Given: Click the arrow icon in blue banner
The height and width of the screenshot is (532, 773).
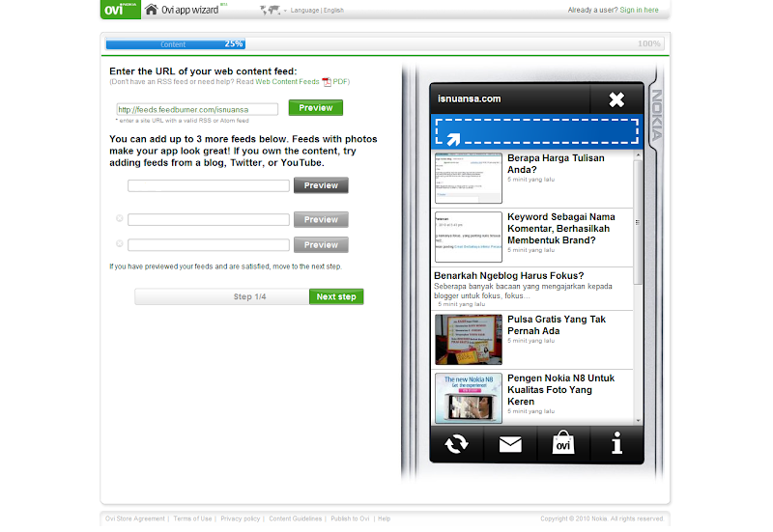Looking at the screenshot, I should (x=453, y=139).
